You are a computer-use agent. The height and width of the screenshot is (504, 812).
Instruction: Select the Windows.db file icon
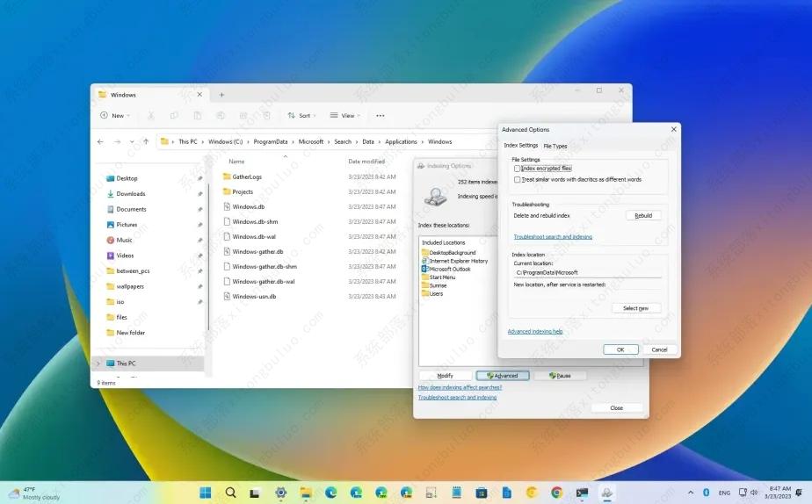click(x=227, y=206)
